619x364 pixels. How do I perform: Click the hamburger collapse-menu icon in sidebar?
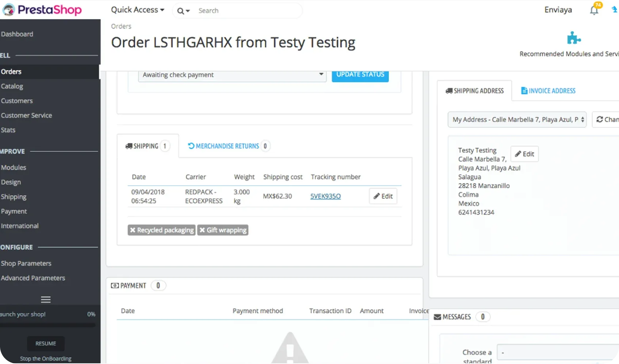point(46,299)
